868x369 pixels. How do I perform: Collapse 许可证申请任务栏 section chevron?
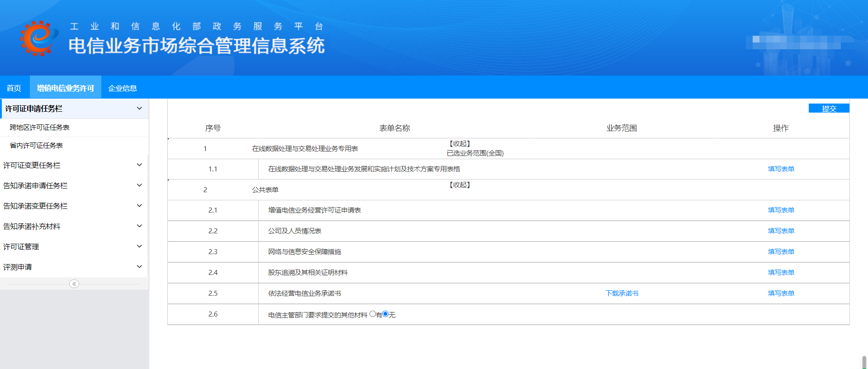pos(139,109)
